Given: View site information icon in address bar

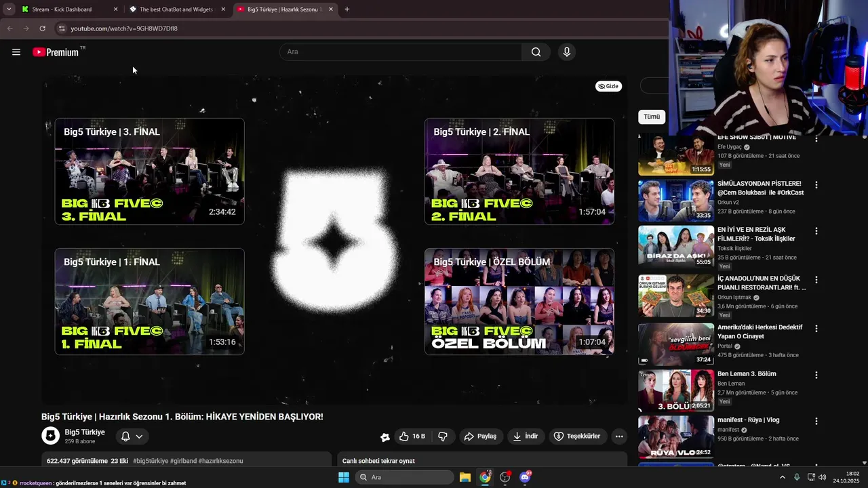Looking at the screenshot, I should tap(61, 28).
